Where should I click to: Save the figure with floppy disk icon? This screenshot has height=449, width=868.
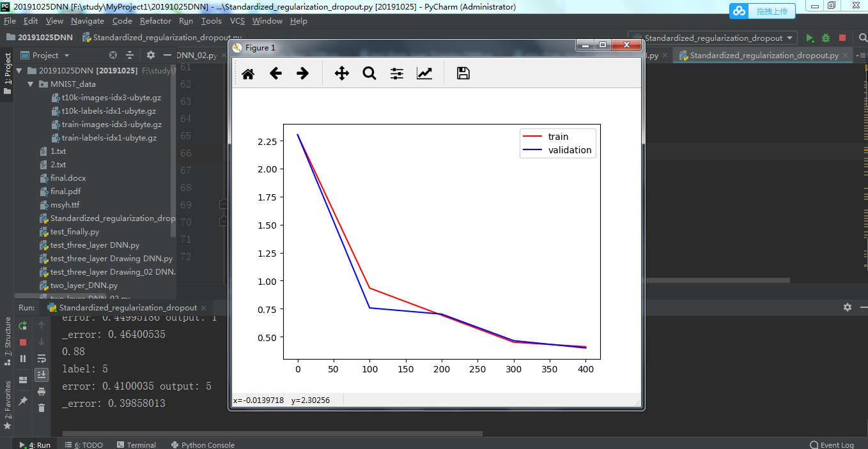click(463, 74)
